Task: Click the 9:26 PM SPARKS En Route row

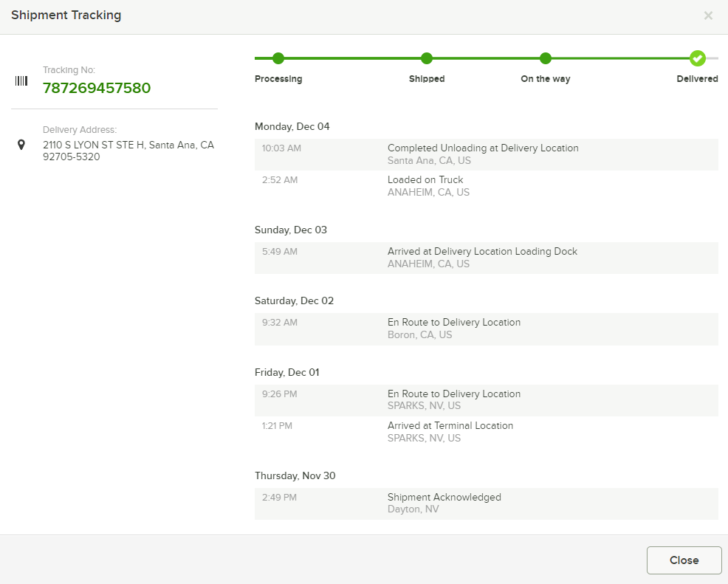Action: pyautogui.click(x=486, y=400)
